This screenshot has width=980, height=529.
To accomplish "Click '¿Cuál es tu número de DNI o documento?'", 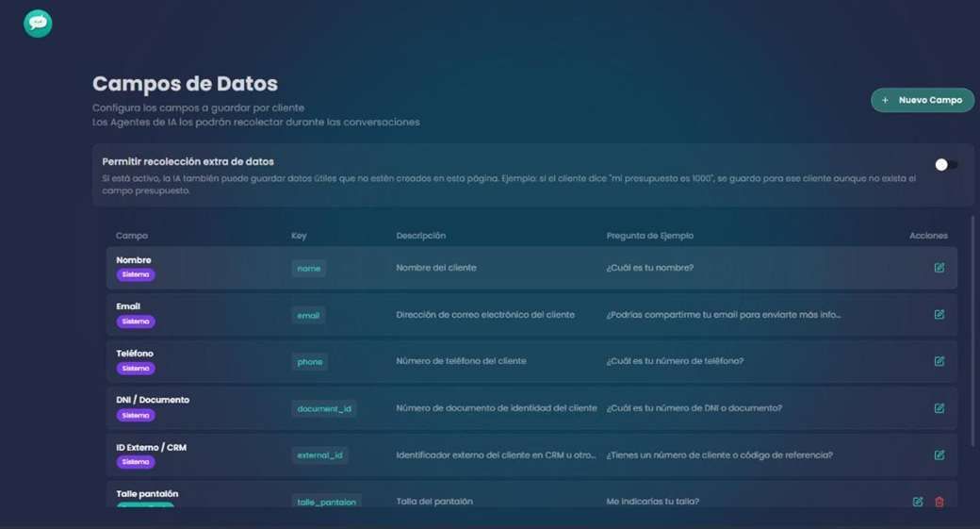I will click(694, 407).
